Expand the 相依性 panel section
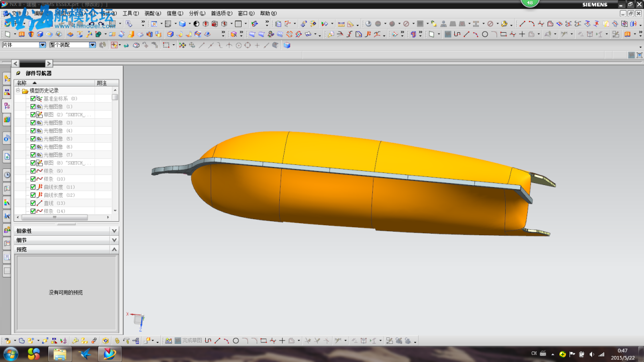 click(114, 231)
